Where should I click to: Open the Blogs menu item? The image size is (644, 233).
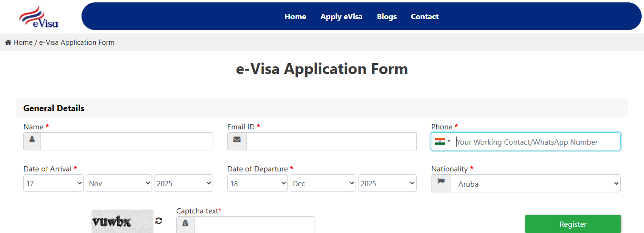387,17
